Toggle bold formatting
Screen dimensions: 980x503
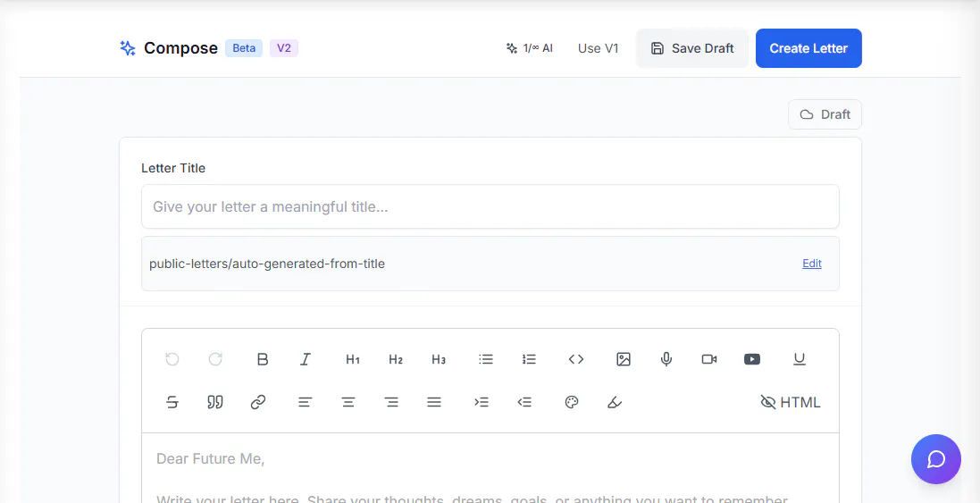coord(263,359)
